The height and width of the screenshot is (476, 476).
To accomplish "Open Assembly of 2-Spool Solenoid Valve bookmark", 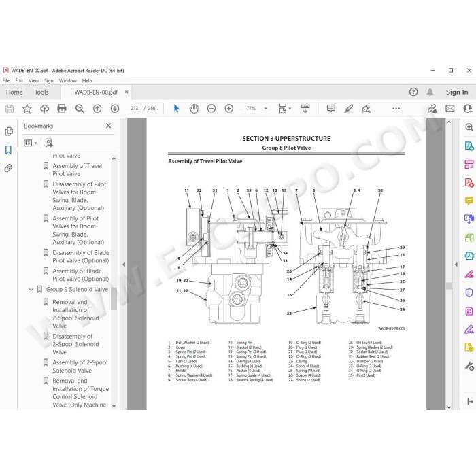I will tap(80, 367).
